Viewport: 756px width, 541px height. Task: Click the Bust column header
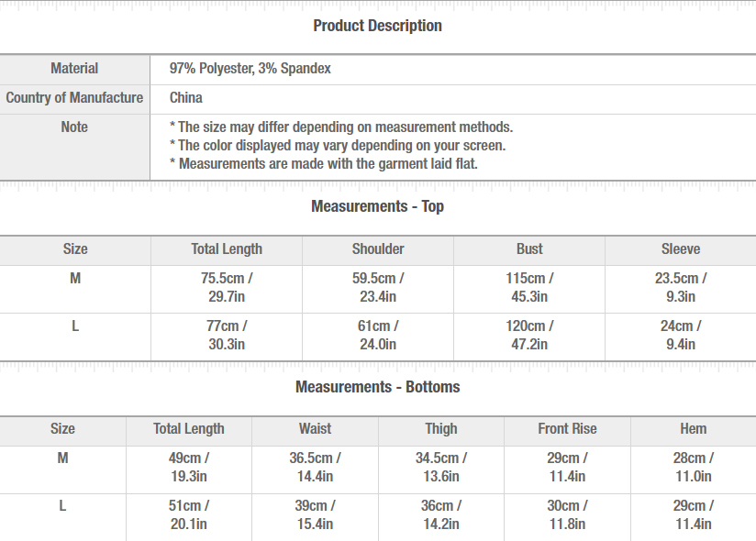pos(529,249)
